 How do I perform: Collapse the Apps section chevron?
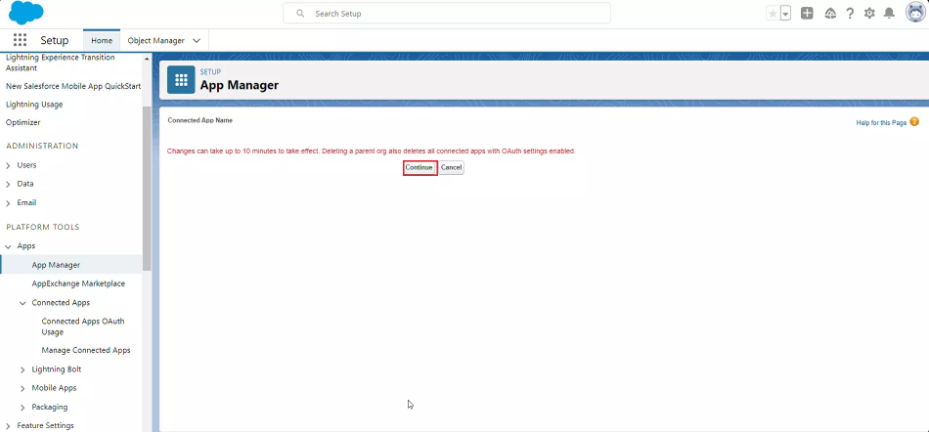[8, 246]
